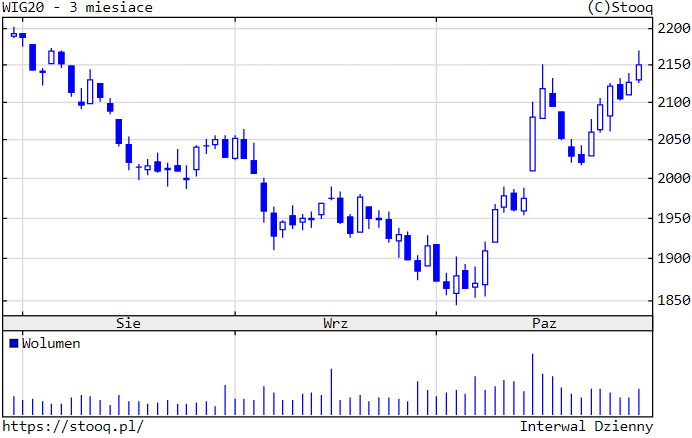Click the 2150 price axis label
Image resolution: width=692 pixels, height=438 pixels.
[673, 66]
